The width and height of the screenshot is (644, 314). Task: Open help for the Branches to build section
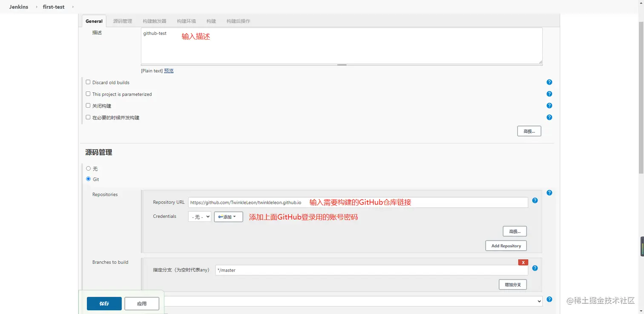pos(535,268)
